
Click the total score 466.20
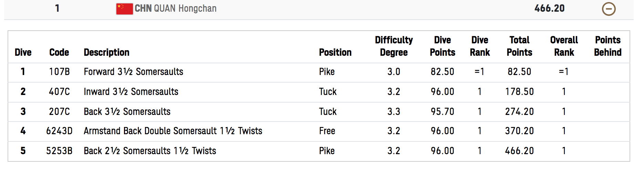pyautogui.click(x=549, y=8)
